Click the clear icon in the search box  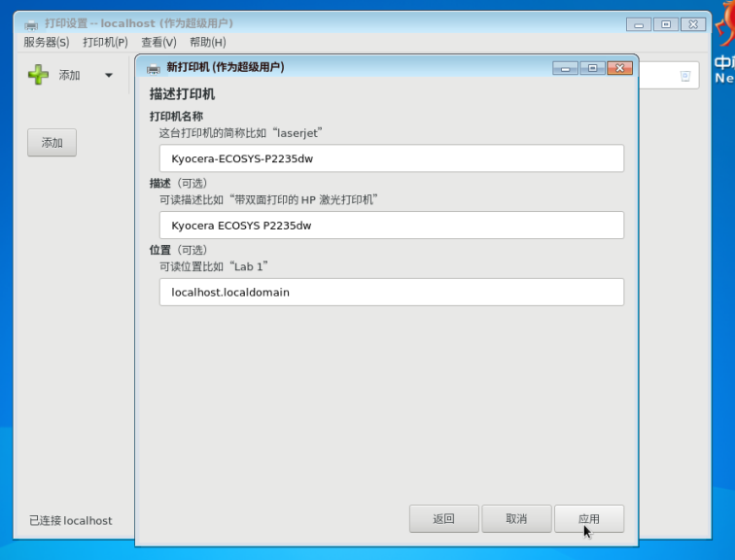(684, 76)
